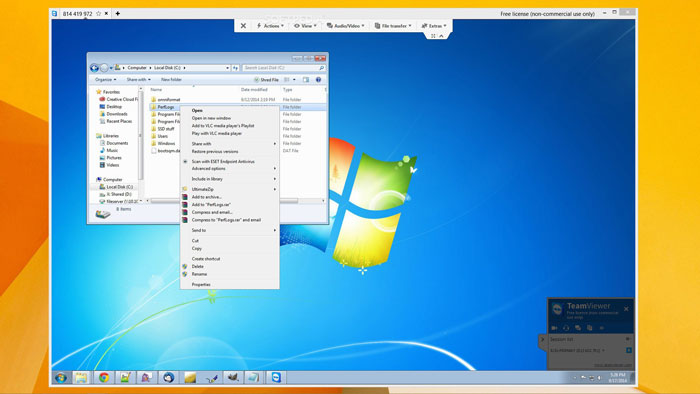Open Downloads in Favorites
Viewport: 700px width, 394px height.
(x=113, y=114)
